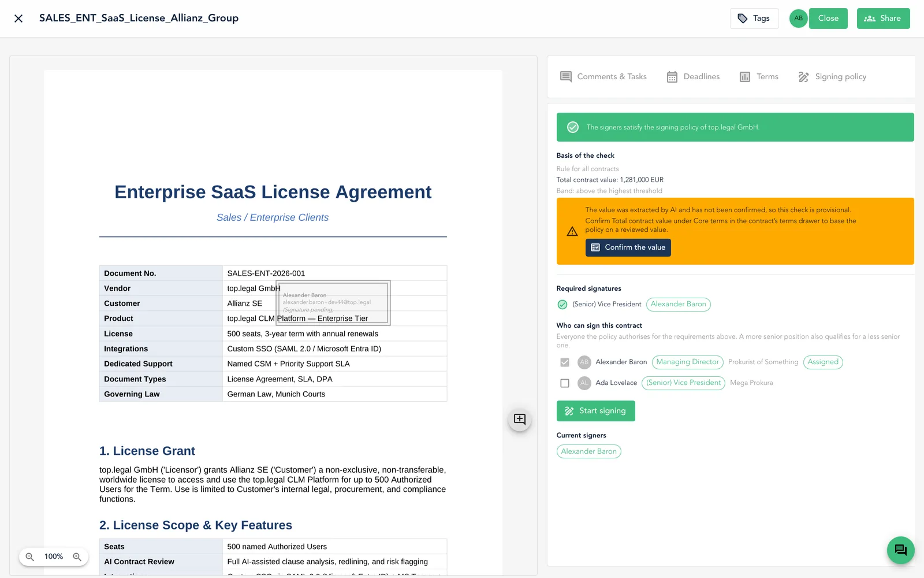Click the 500 named Authorized Users cell
This screenshot has height=578, width=924.
pos(335,547)
